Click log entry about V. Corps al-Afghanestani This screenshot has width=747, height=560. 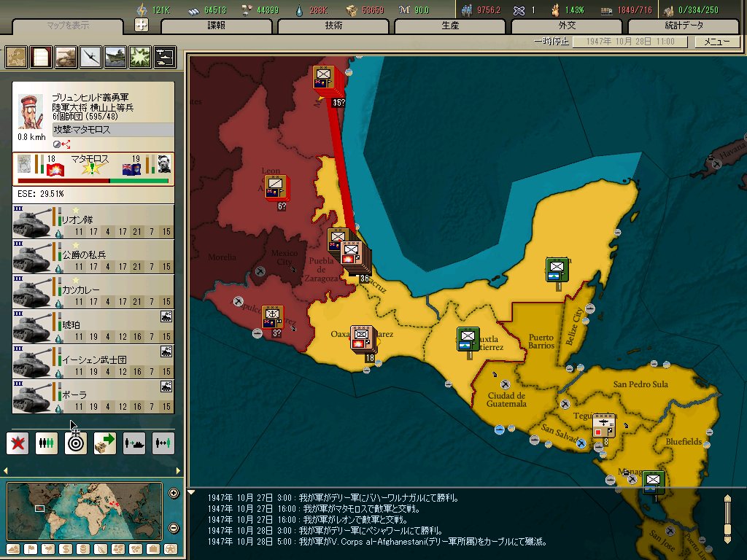[377, 542]
